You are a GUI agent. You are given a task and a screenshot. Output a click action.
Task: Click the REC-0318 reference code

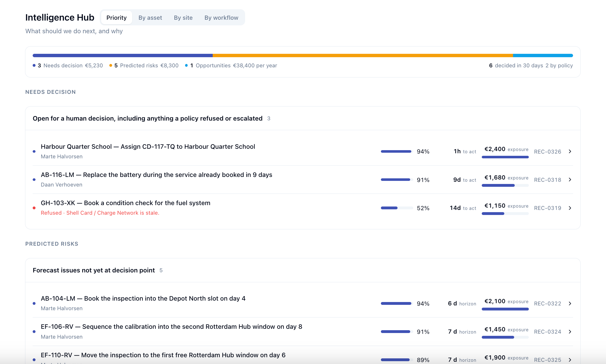coord(548,180)
